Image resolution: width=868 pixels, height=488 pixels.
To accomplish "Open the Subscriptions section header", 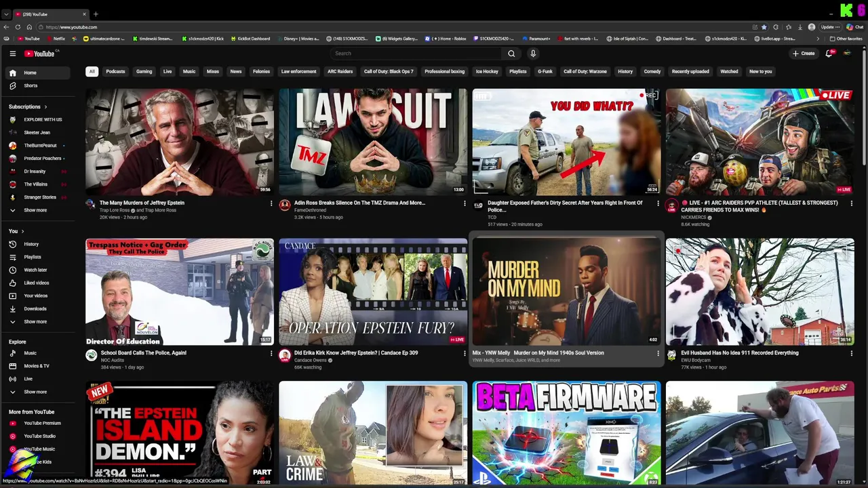I will tap(28, 106).
